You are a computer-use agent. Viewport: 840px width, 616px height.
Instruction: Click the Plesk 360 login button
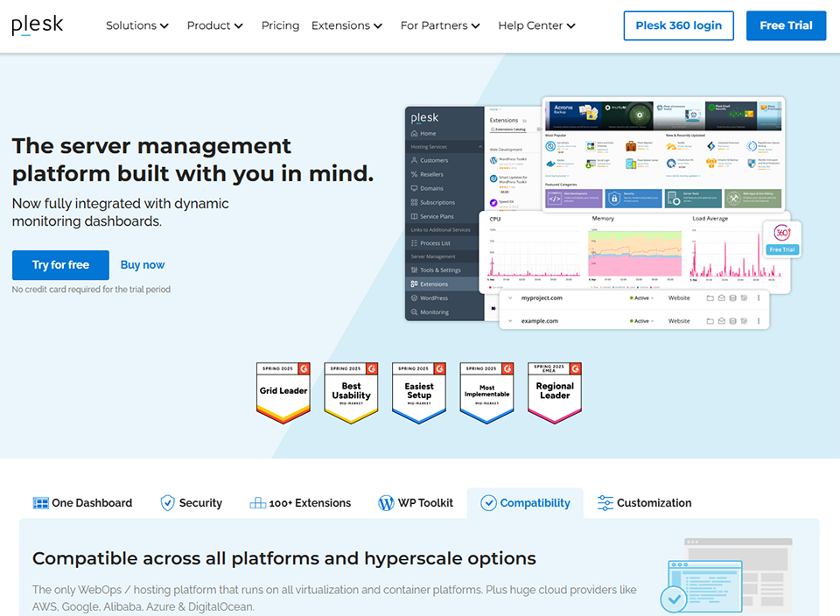(679, 25)
